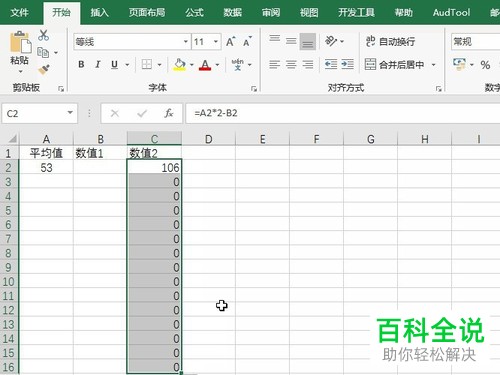Switch to the 页面布局 tab
500x375 pixels.
click(x=147, y=13)
